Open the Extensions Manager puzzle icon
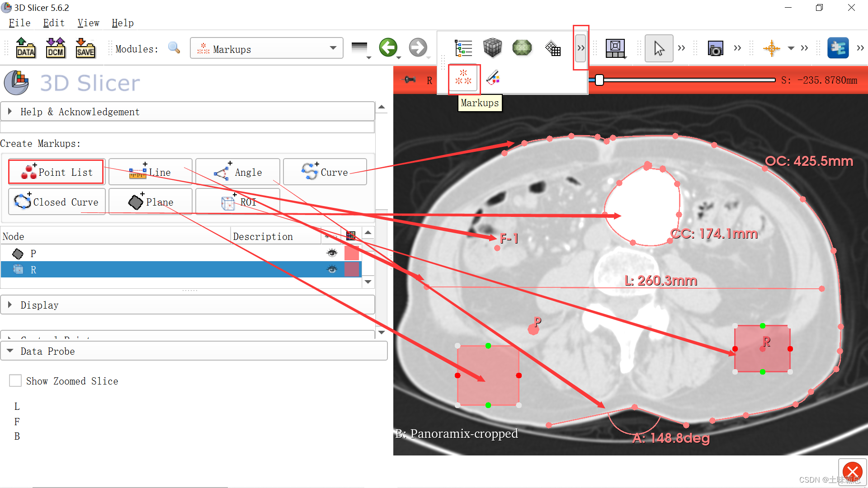The image size is (868, 488). [839, 47]
